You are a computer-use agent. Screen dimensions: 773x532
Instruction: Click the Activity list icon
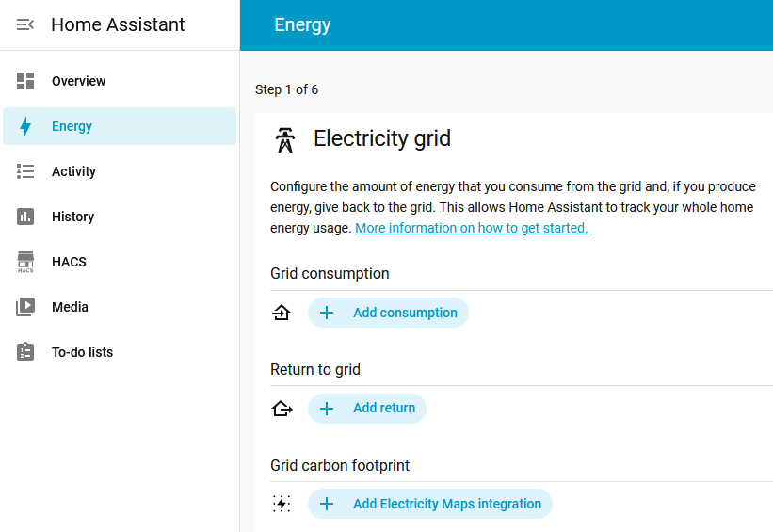(25, 171)
